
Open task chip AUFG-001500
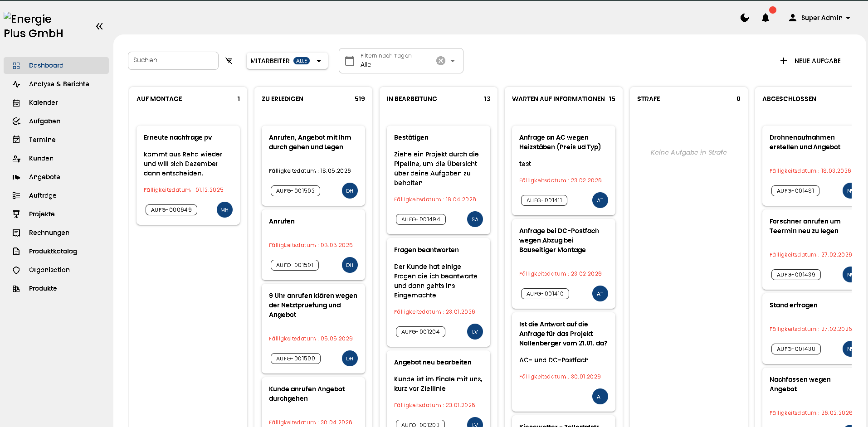click(296, 359)
